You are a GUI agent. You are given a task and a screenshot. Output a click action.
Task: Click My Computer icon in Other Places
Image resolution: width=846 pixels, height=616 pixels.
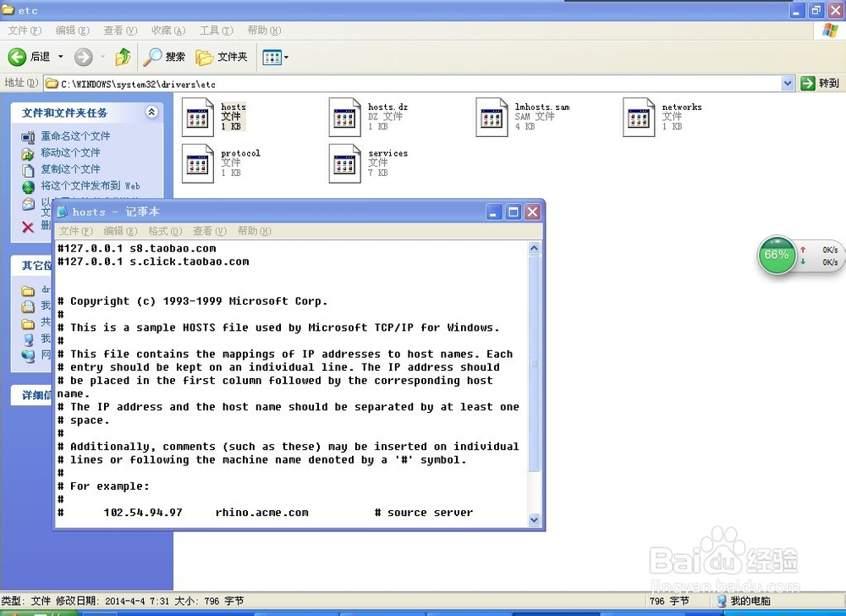28,340
